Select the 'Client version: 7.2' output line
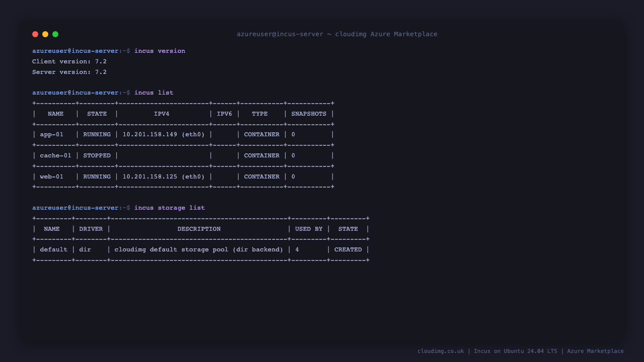Screen dimensions: 644x362 (69, 61)
